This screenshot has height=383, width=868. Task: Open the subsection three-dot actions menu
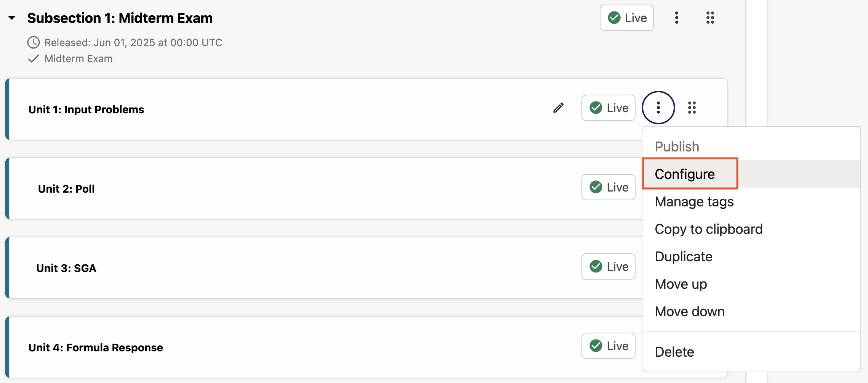click(x=676, y=18)
